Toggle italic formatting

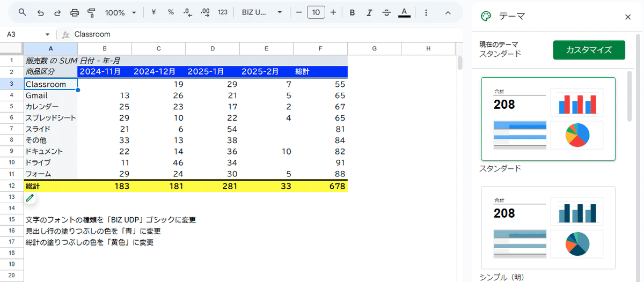click(370, 12)
